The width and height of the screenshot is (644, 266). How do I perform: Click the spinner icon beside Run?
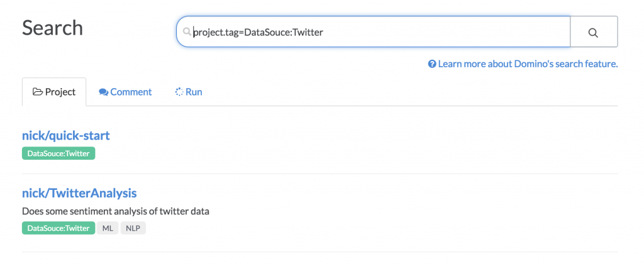click(x=179, y=92)
